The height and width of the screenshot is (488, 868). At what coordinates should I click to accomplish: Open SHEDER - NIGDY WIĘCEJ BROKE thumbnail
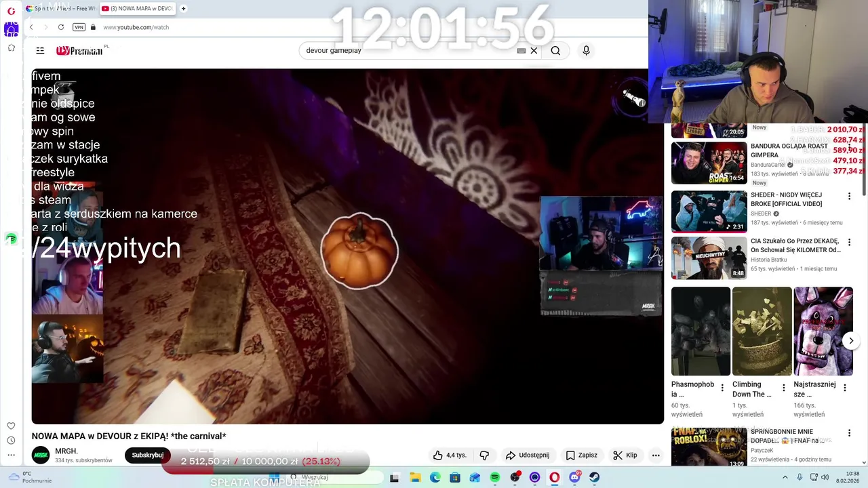pos(709,211)
